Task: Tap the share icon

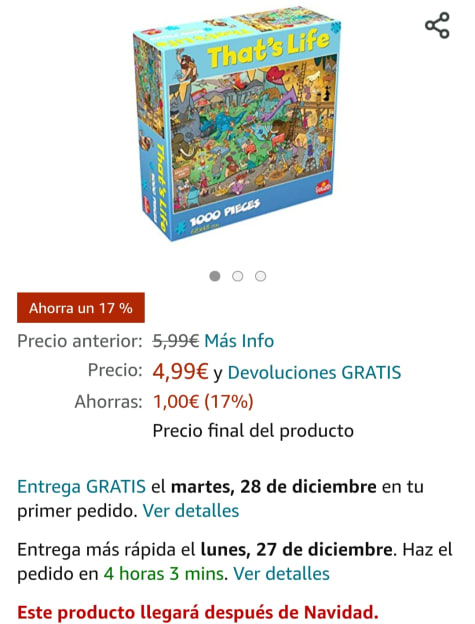Action: click(437, 25)
